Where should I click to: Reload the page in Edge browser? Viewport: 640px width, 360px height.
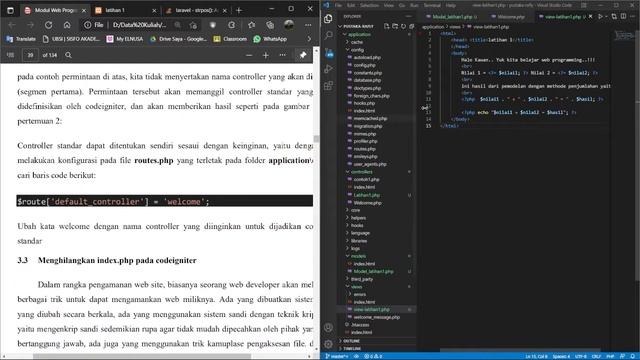(49, 25)
